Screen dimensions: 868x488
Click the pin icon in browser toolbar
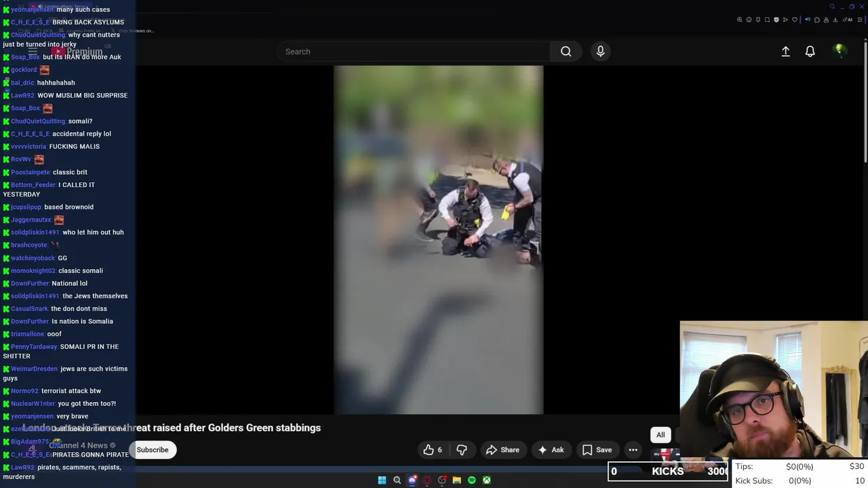coord(758,20)
